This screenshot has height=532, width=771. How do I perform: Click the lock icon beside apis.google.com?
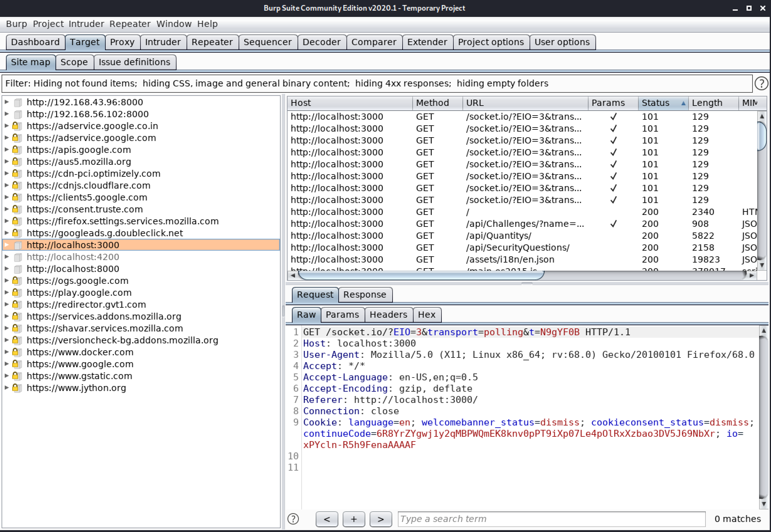pyautogui.click(x=16, y=150)
